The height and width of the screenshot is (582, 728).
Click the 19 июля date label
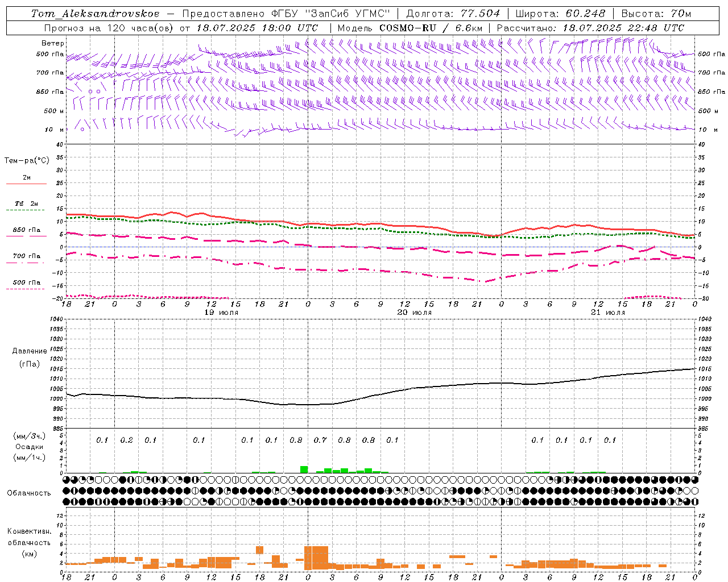coord(221,313)
